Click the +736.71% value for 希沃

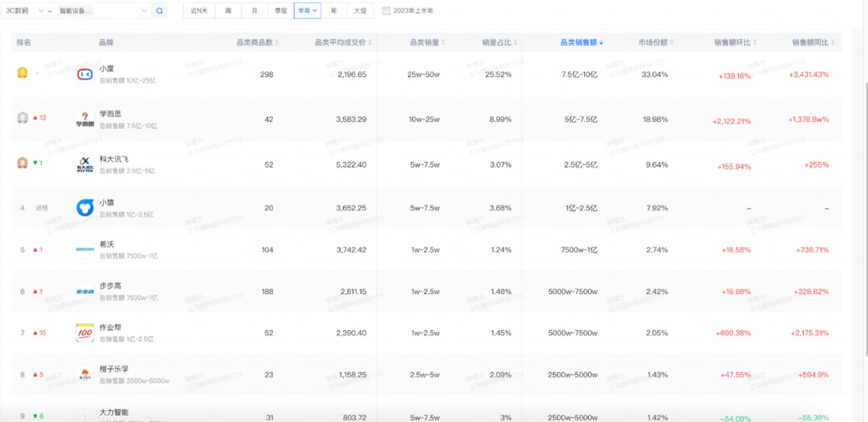click(x=811, y=250)
